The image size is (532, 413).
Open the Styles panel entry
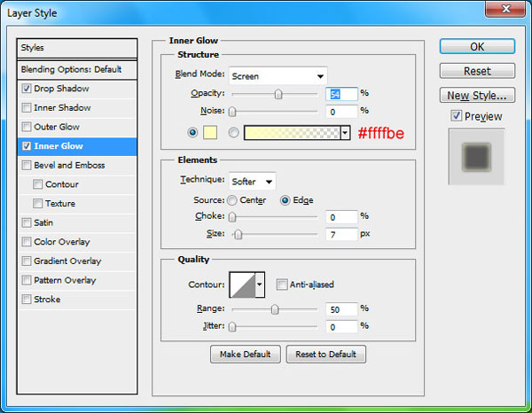(77, 48)
